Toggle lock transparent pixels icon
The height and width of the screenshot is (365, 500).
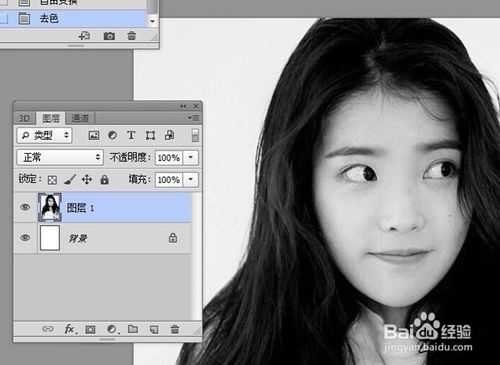pos(52,180)
